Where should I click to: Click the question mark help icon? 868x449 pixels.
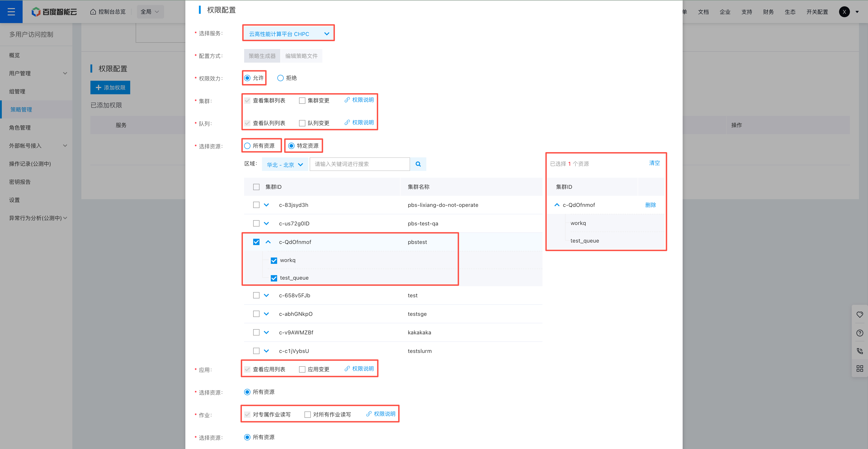pyautogui.click(x=860, y=333)
